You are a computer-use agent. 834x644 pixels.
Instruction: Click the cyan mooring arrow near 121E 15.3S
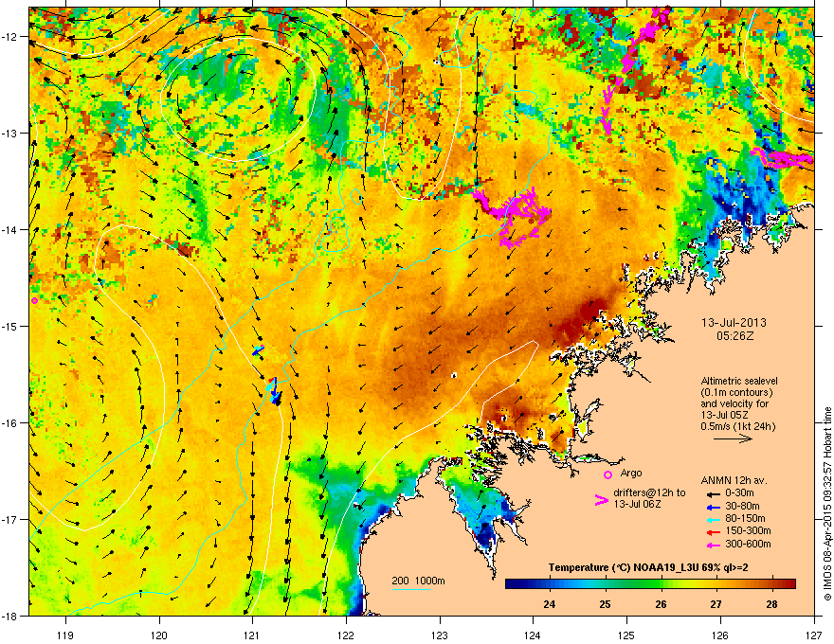coord(258,350)
